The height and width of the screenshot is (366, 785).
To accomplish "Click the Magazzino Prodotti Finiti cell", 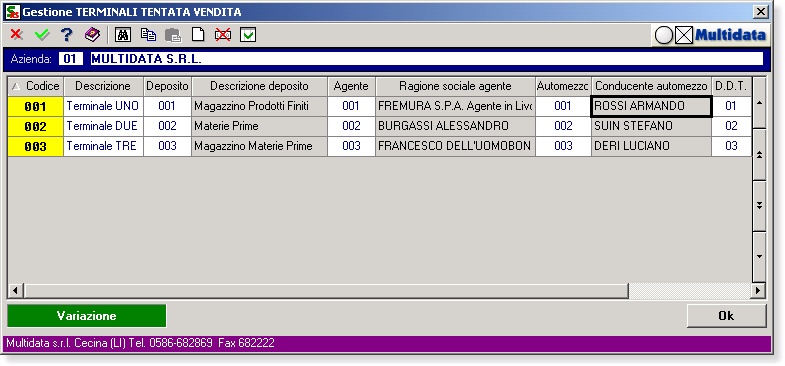I will point(259,106).
